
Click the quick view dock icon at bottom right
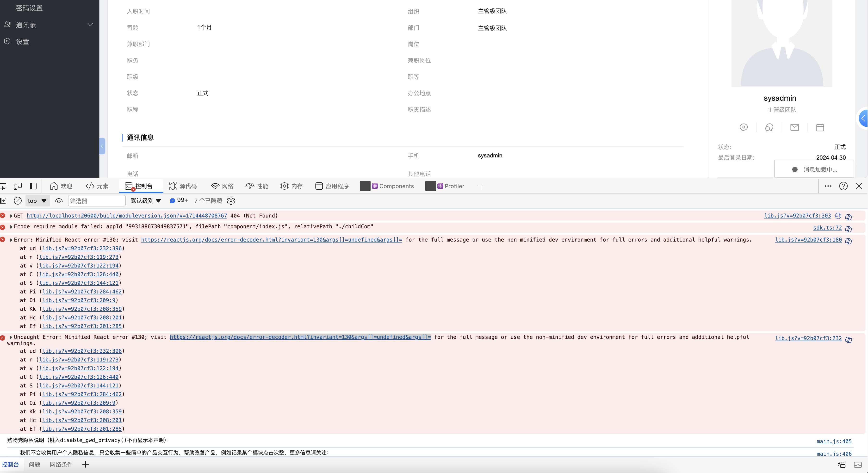click(x=842, y=465)
